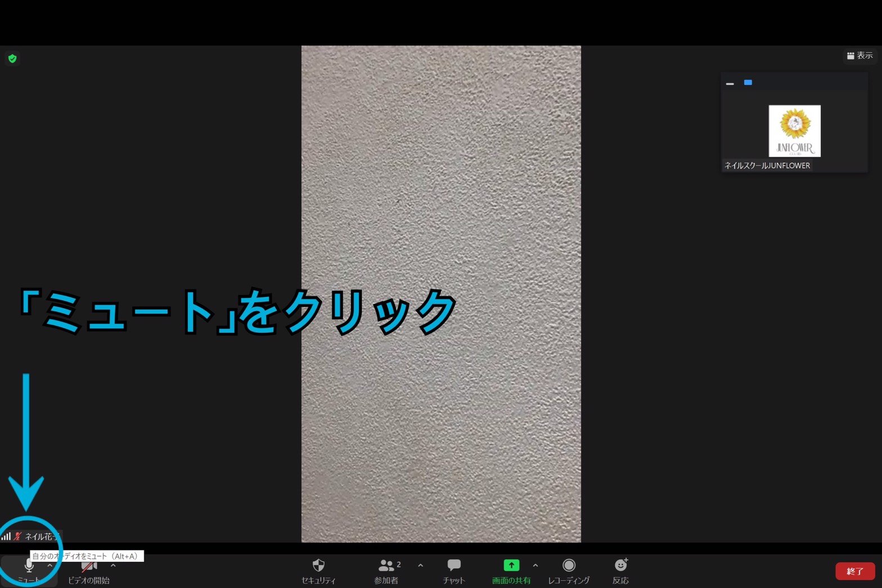Mute your audio with the microphone button
Image resolution: width=882 pixels, height=588 pixels.
29,570
